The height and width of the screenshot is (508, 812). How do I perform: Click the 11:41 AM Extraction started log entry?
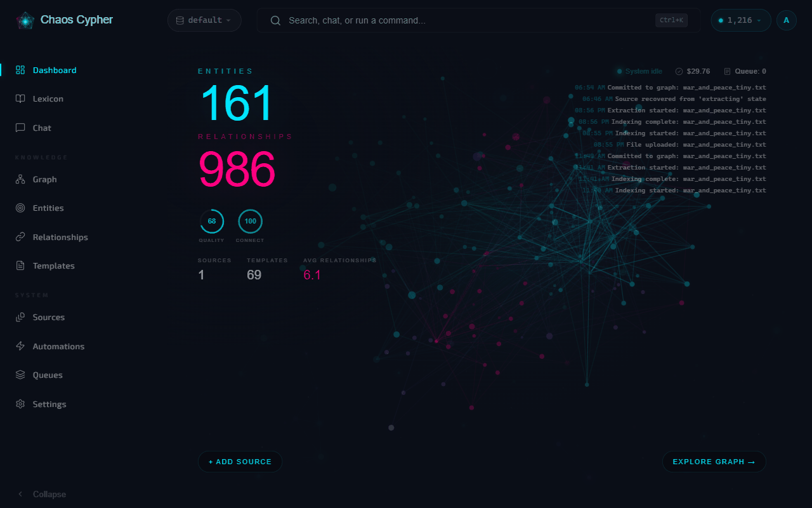671,168
